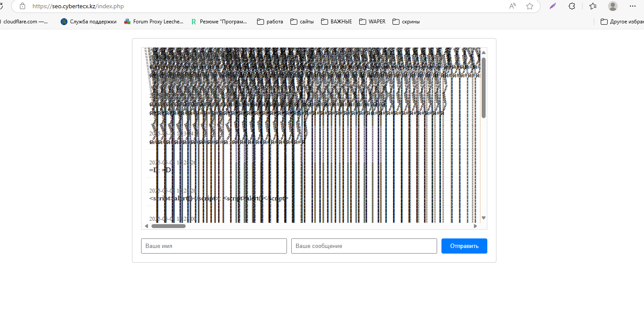Add page to favorites with star icon

pyautogui.click(x=530, y=6)
